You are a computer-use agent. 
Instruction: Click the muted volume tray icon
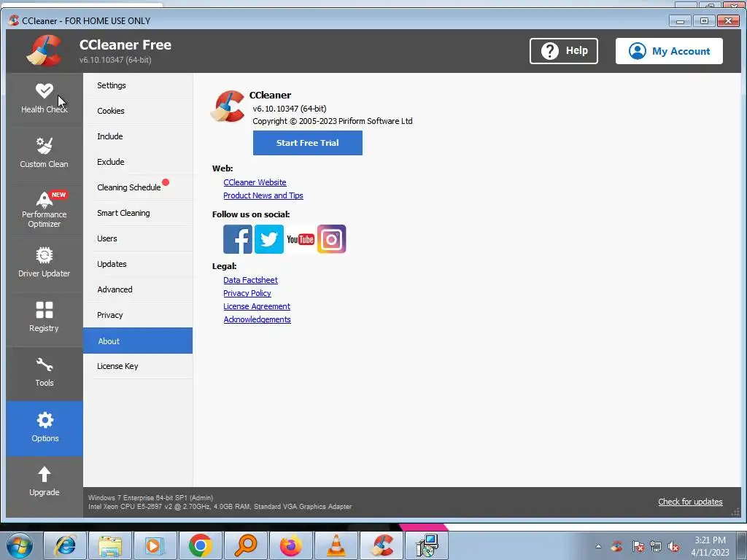[673, 547]
